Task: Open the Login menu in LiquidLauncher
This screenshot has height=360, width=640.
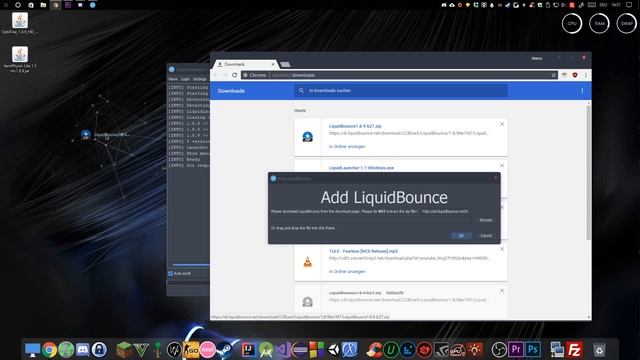Action: (185, 79)
